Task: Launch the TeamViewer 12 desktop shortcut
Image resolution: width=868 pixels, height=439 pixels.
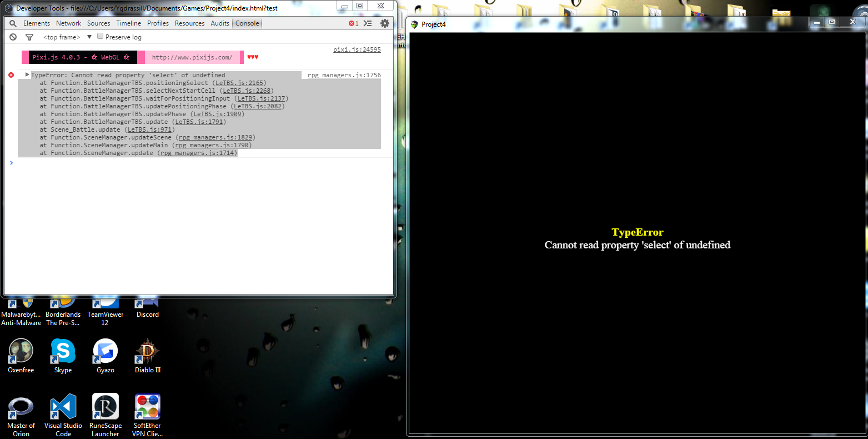Action: click(x=105, y=312)
